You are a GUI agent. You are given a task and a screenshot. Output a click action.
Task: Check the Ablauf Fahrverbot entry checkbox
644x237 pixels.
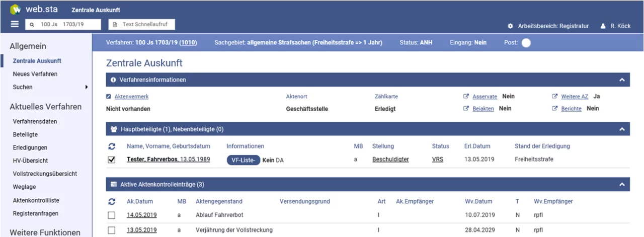pyautogui.click(x=112, y=215)
